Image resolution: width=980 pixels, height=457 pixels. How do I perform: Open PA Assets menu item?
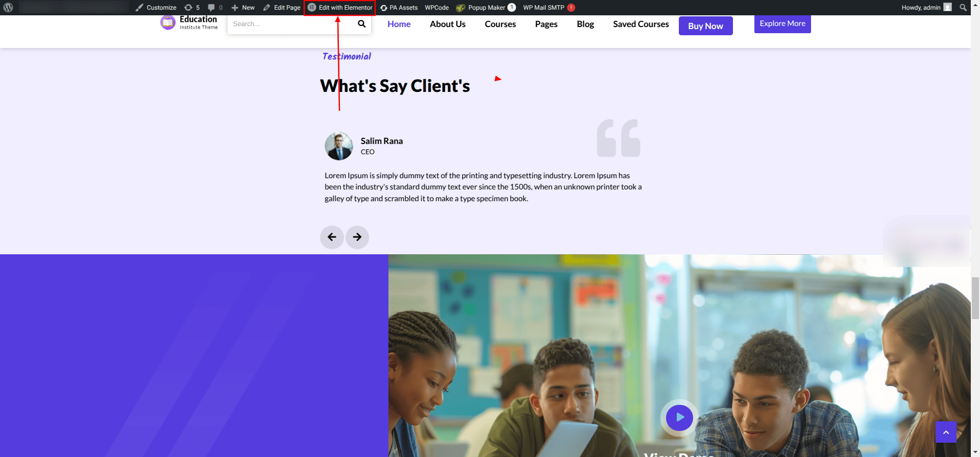tap(399, 8)
